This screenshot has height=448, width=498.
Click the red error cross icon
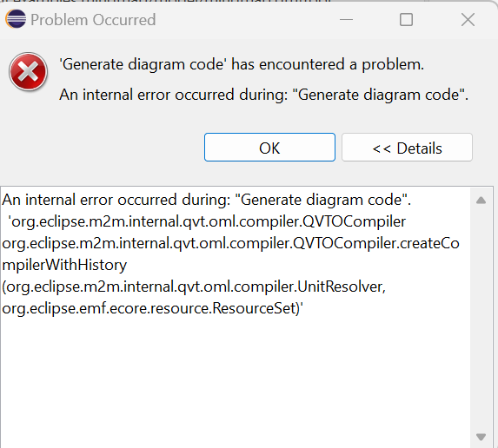pos(29,72)
